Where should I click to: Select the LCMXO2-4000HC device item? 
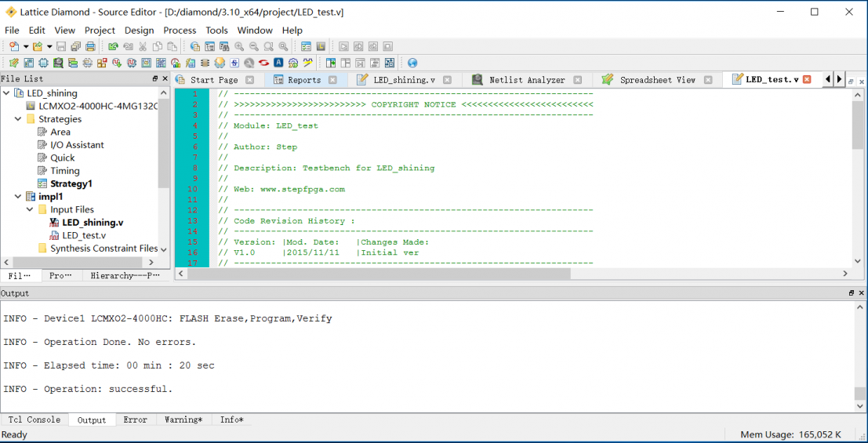click(x=98, y=106)
